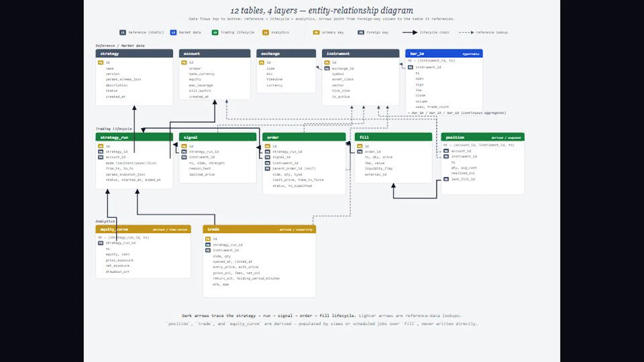Click the FK badge beside last_fill_id
The width and height of the screenshot is (644, 362).
[x=446, y=179]
